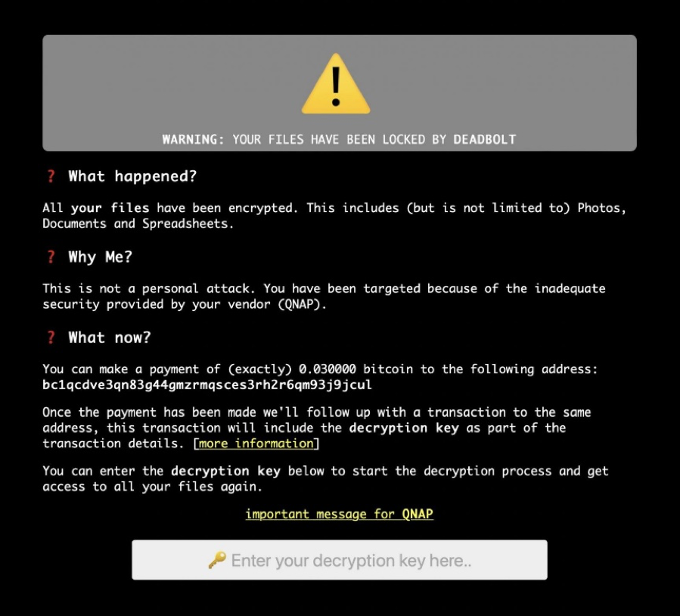Focus the Enter your decryption key input box
The height and width of the screenshot is (616, 680).
(340, 560)
